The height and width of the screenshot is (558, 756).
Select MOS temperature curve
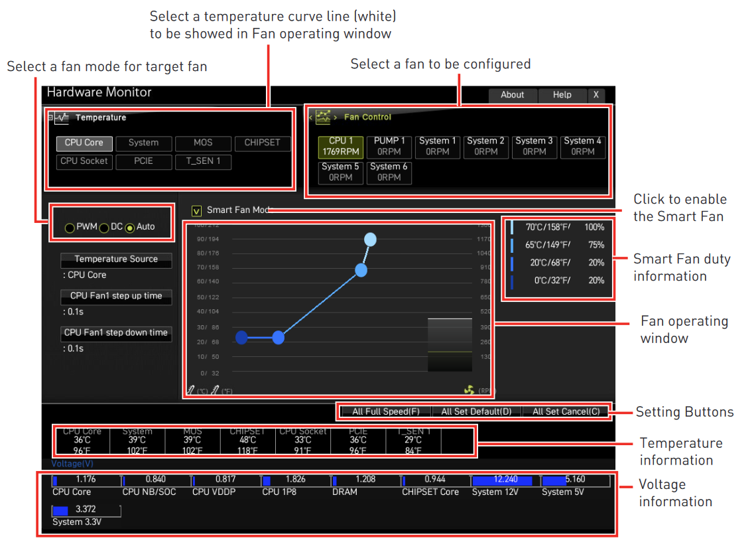(203, 143)
